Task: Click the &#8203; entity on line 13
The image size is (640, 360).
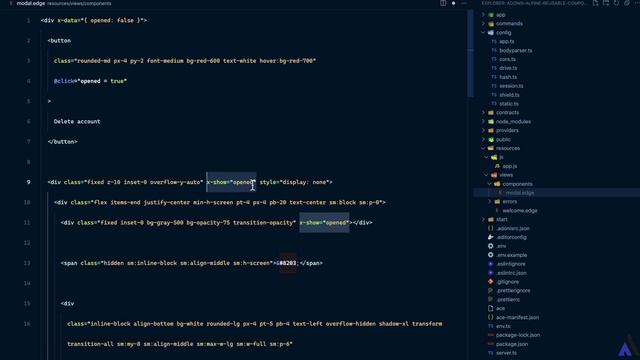Action: (288, 263)
